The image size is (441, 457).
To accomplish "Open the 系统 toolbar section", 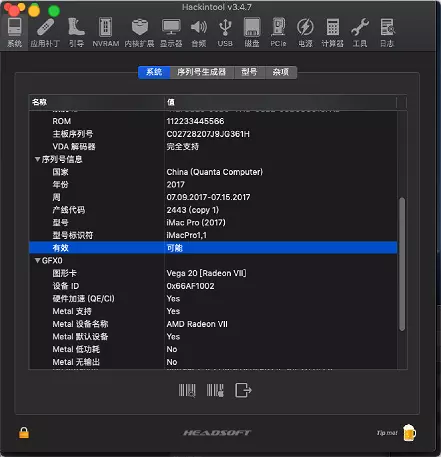I will [x=15, y=33].
